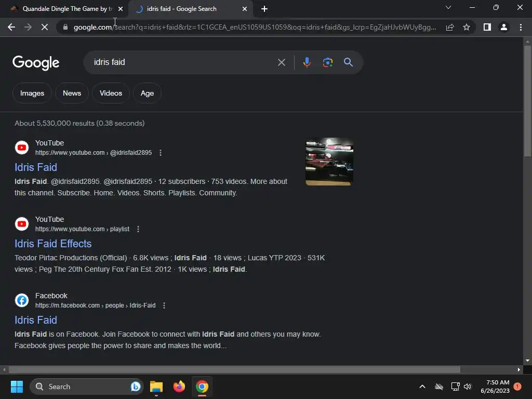Bookmark this page with the star
Screen dimensions: 532x399
click(467, 27)
